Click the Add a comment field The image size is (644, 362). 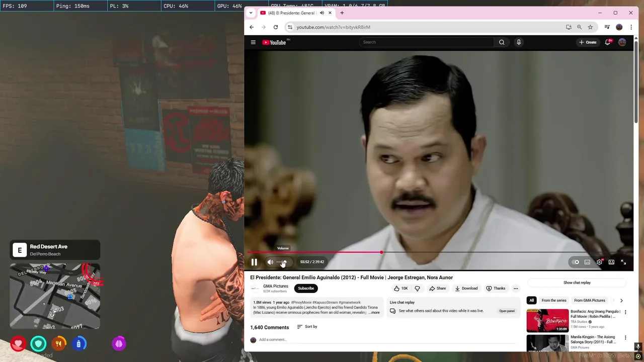click(x=387, y=340)
